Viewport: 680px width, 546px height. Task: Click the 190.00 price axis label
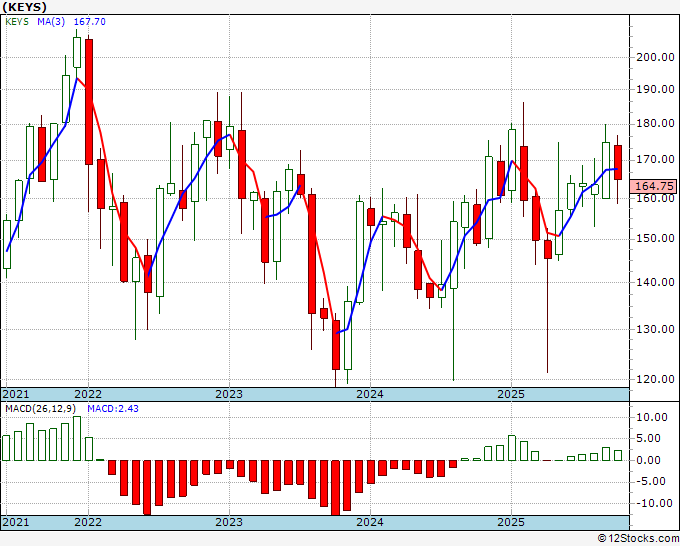pos(655,89)
